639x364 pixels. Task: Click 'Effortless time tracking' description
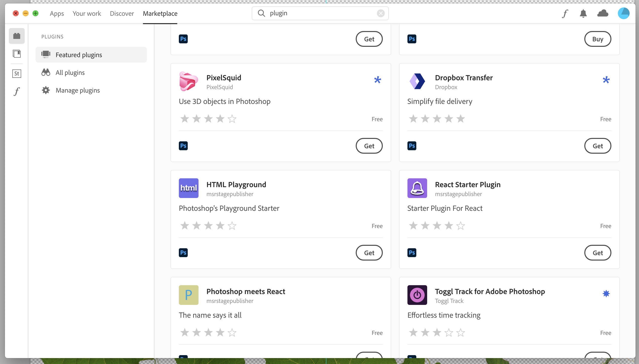pos(444,315)
